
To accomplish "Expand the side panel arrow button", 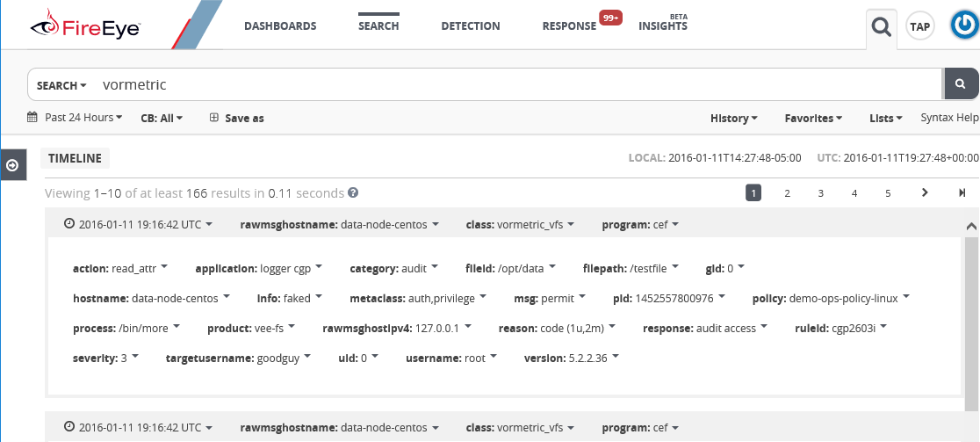I will coord(12,165).
